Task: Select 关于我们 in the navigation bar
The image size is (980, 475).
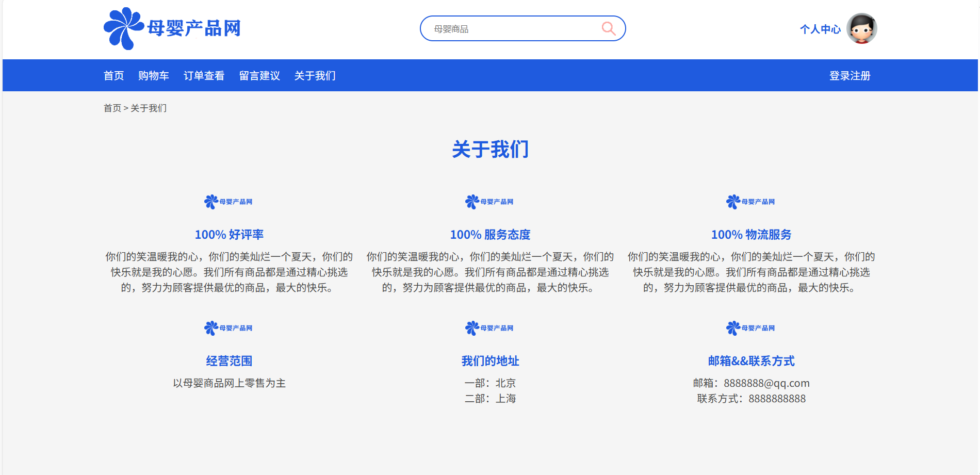Action: [315, 76]
